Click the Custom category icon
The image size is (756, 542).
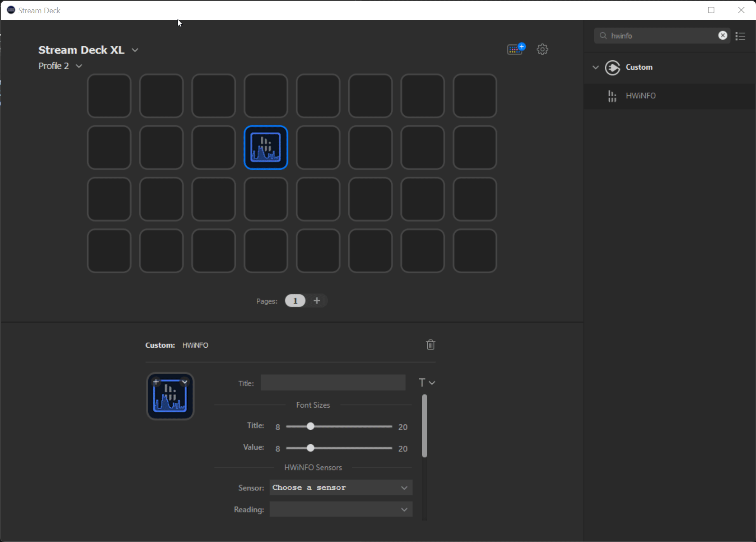coord(612,68)
